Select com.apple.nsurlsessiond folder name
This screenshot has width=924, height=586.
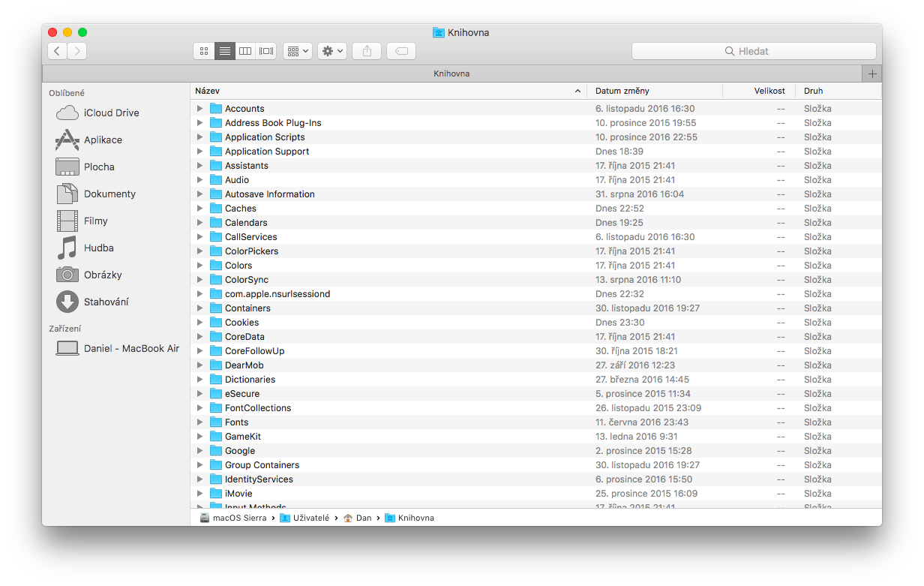(x=277, y=294)
